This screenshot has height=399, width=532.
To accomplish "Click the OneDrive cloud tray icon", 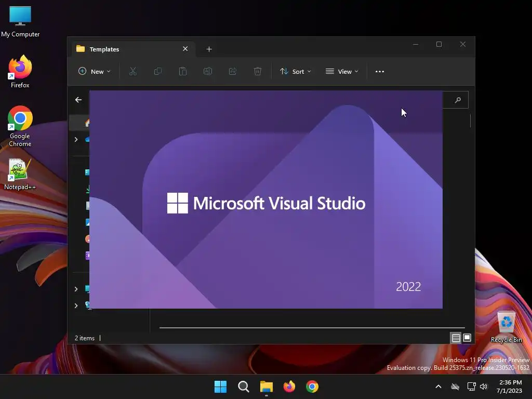I will [455, 387].
